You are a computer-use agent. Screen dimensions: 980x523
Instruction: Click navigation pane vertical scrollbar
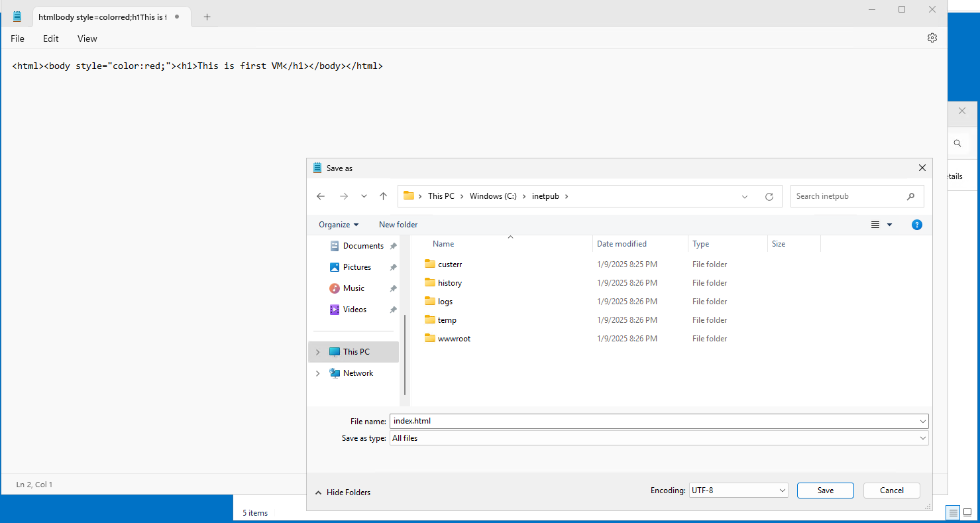(405, 355)
